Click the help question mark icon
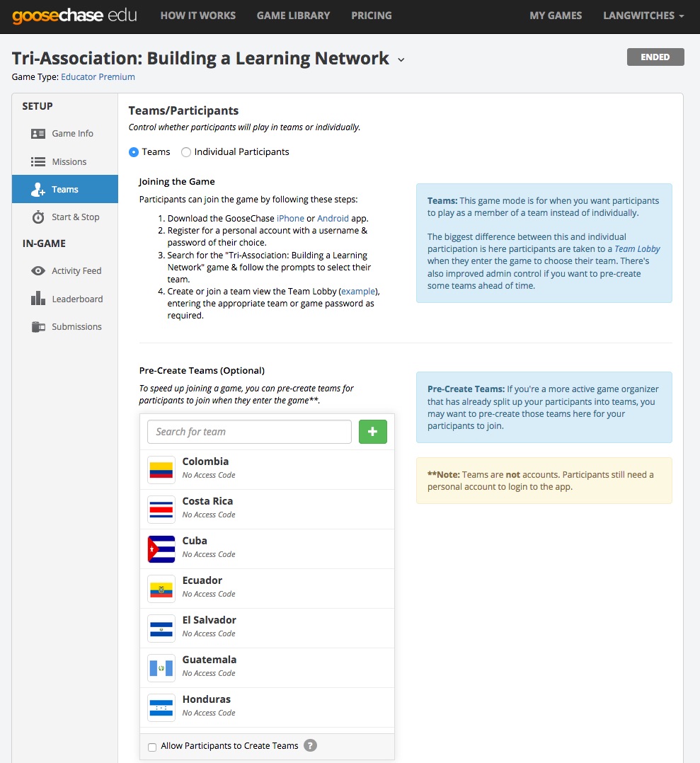 click(310, 745)
